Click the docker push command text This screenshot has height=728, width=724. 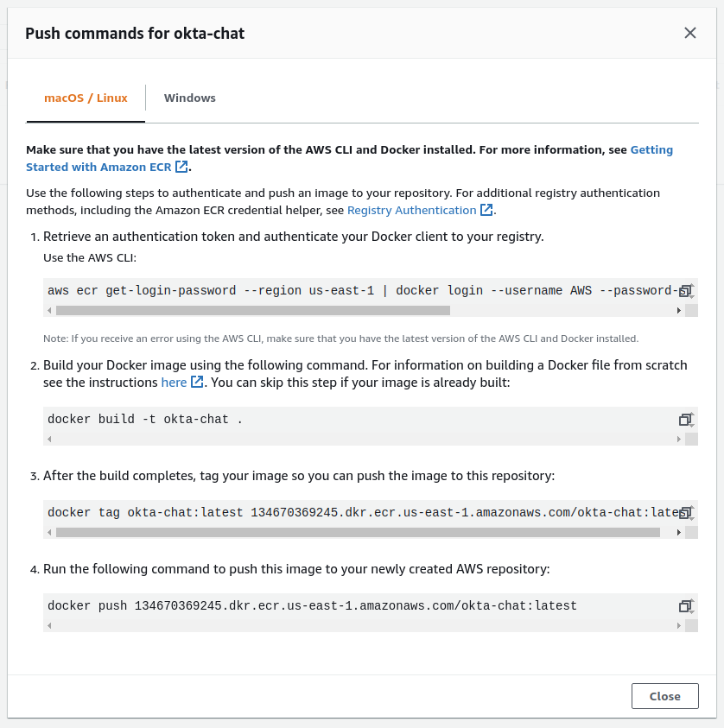[x=312, y=606]
